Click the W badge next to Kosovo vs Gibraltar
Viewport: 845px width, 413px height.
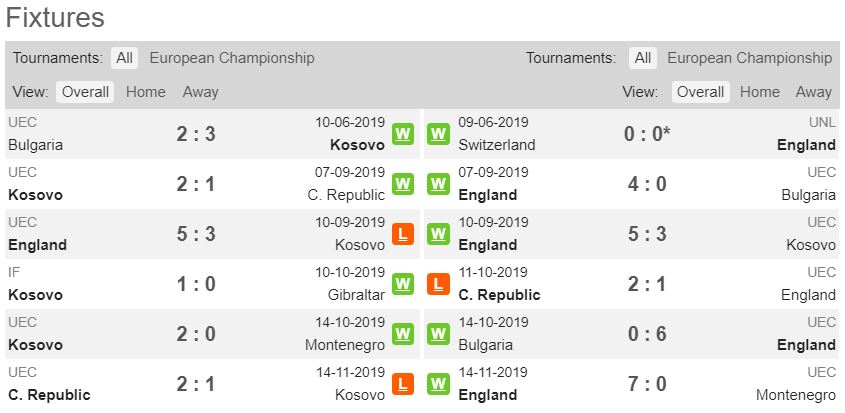point(403,284)
